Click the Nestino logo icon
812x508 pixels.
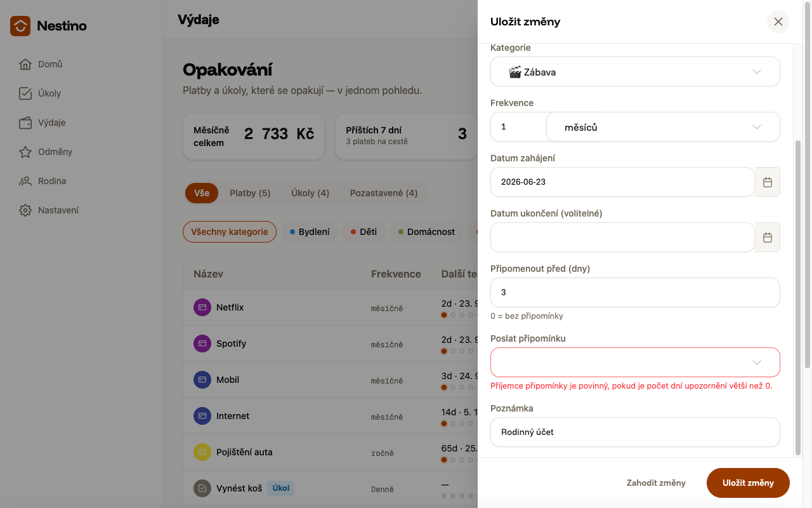pos(20,26)
